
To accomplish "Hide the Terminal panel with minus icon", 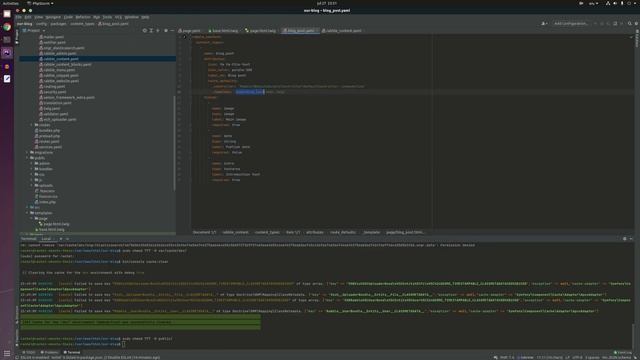I will pos(631,239).
